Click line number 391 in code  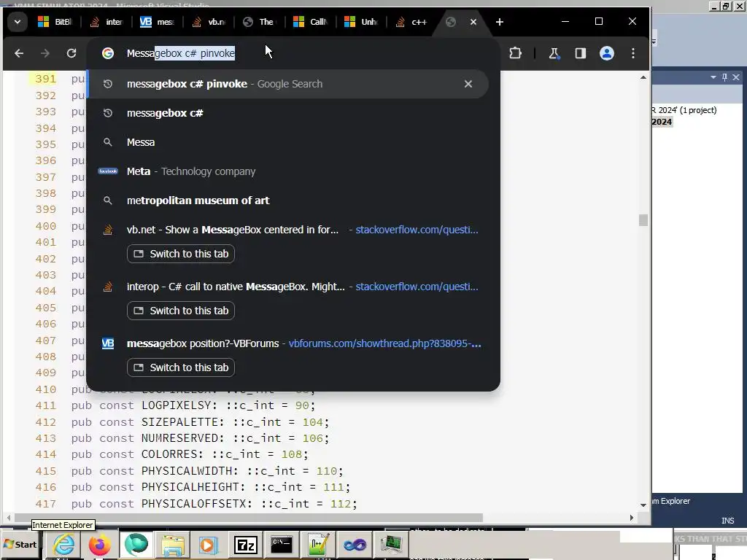pyautogui.click(x=46, y=79)
